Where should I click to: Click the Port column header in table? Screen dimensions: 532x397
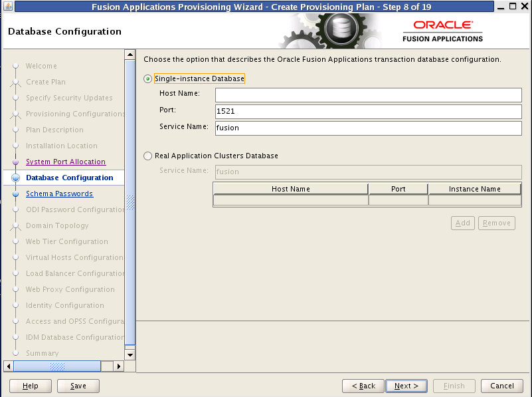click(399, 189)
